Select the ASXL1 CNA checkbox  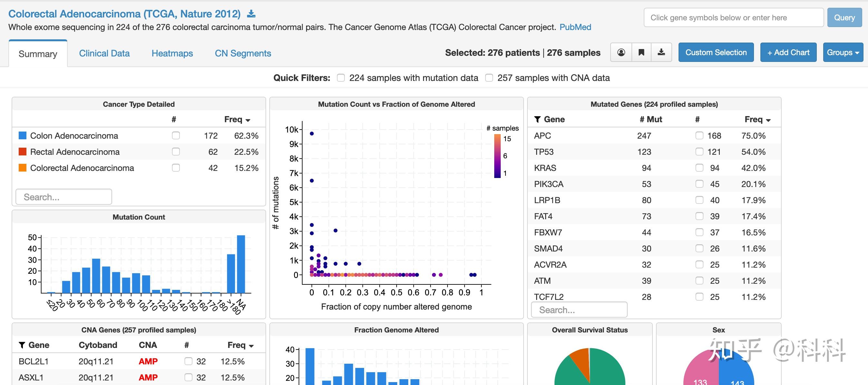coord(188,377)
